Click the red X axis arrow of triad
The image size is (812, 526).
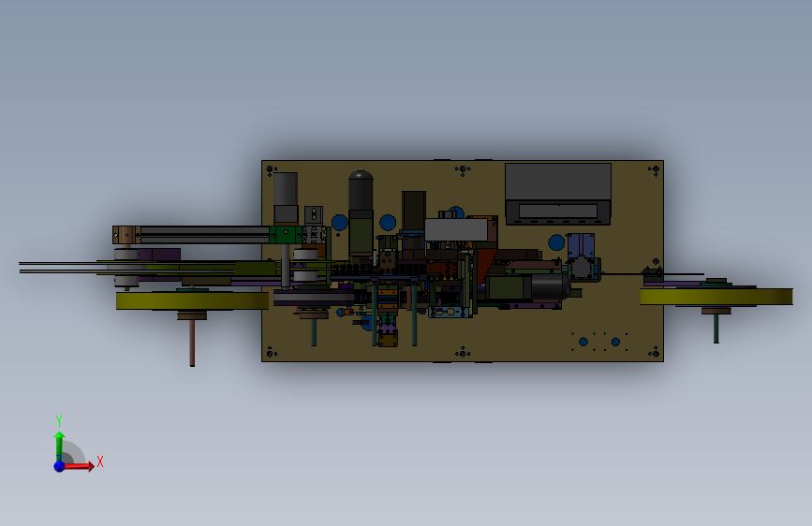(78, 466)
